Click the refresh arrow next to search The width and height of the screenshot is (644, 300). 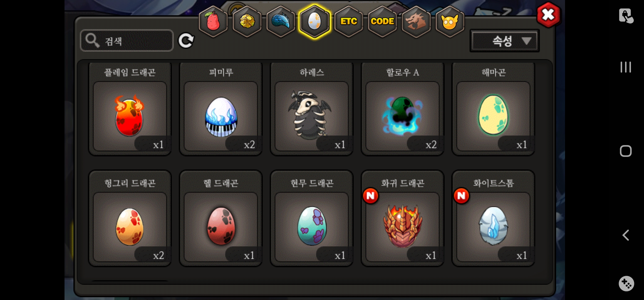(x=186, y=41)
